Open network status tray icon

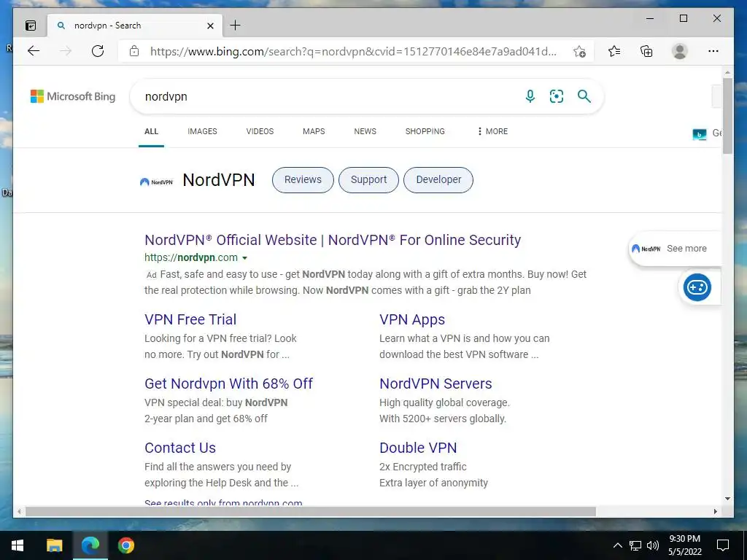point(635,545)
